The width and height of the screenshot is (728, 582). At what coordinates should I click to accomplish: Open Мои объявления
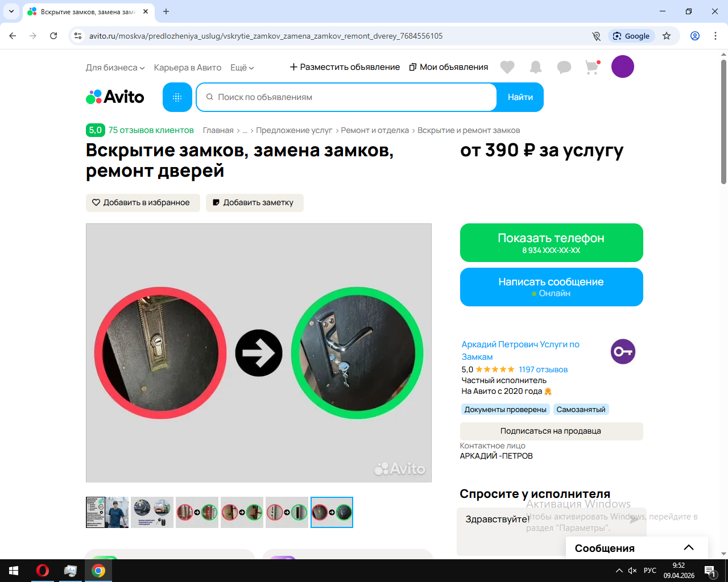point(448,67)
